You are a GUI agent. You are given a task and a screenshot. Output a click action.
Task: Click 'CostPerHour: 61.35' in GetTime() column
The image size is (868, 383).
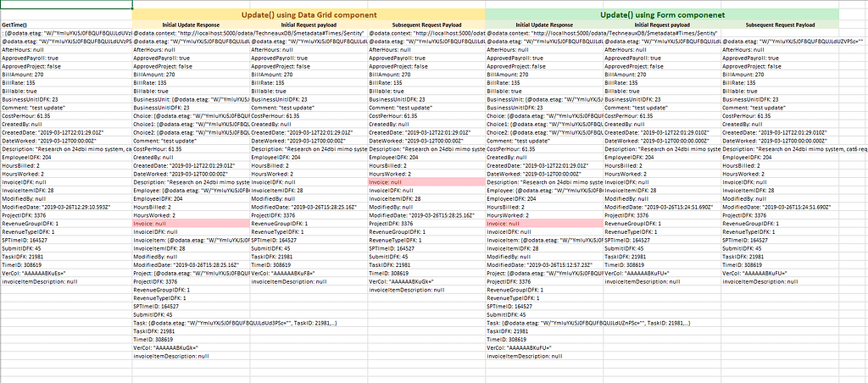coord(66,116)
